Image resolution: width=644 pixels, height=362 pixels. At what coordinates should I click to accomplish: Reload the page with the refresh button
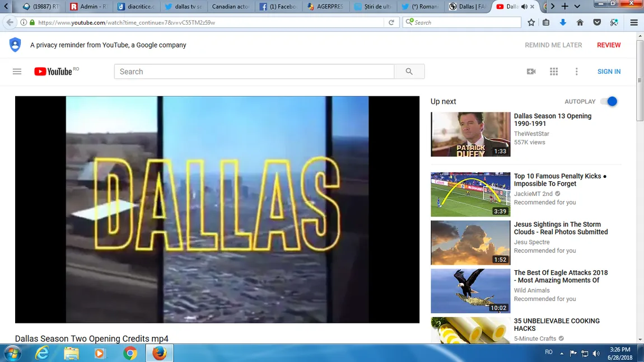[x=391, y=22]
